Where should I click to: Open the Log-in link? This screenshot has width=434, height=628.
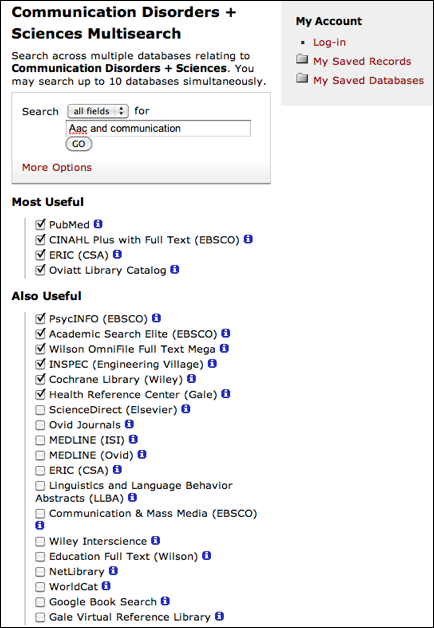click(330, 42)
